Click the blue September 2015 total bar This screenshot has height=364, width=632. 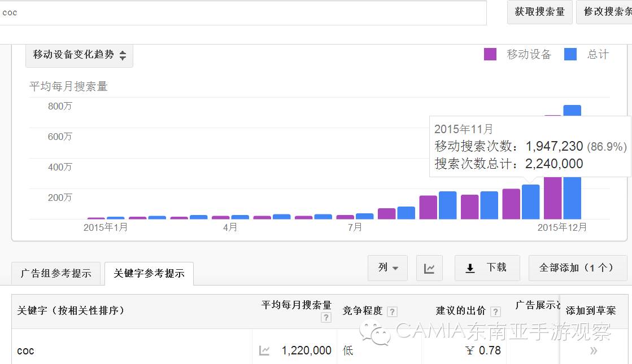(447, 205)
